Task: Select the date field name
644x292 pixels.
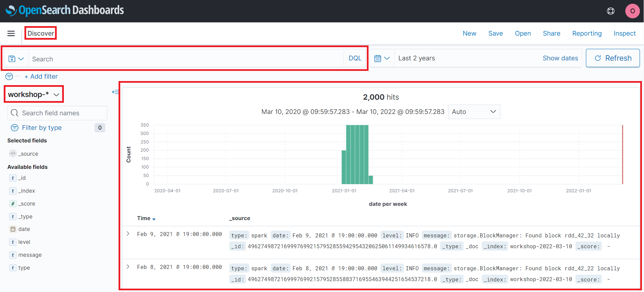Action: (24, 229)
